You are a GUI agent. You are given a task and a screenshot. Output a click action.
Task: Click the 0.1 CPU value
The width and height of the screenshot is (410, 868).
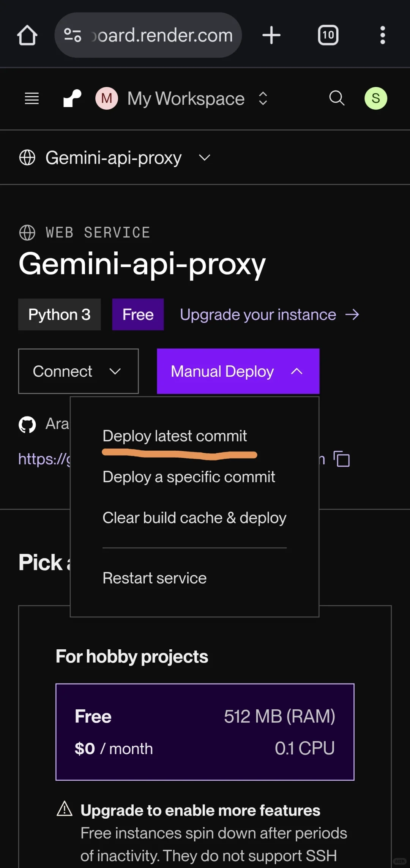(305, 748)
